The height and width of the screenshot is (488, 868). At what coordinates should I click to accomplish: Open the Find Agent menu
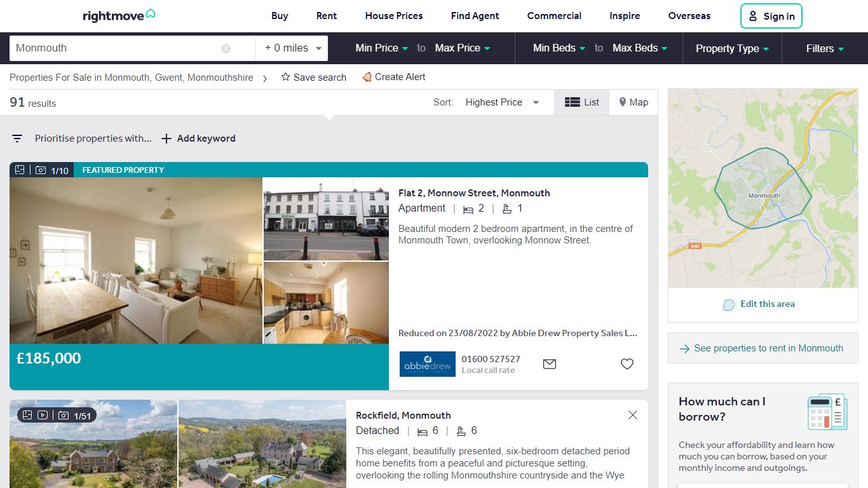pyautogui.click(x=475, y=16)
